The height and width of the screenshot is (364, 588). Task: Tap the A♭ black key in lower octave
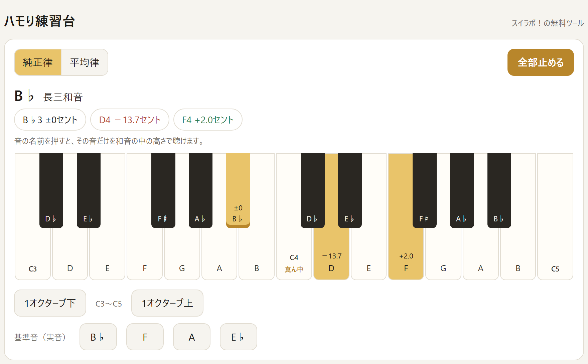[x=200, y=190]
